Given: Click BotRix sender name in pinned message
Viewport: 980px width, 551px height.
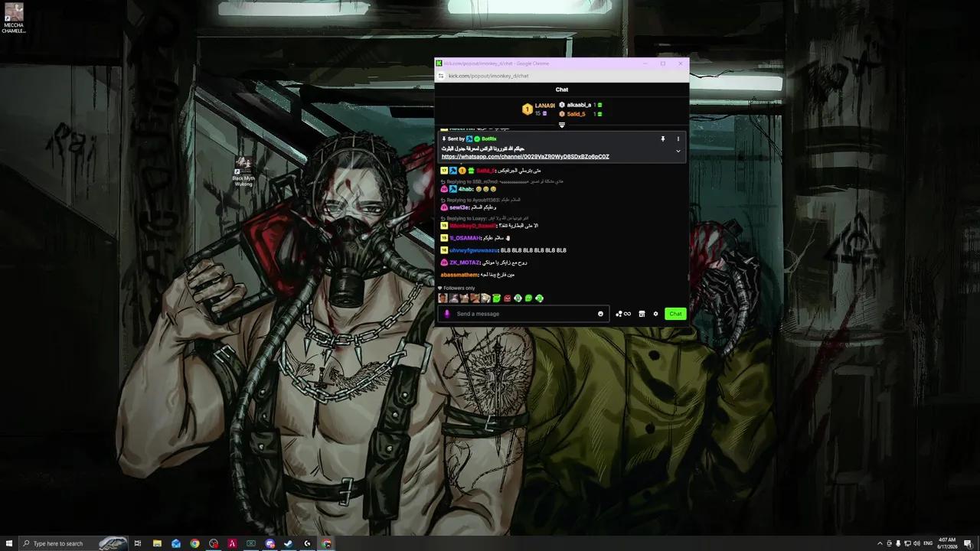Looking at the screenshot, I should tap(489, 139).
